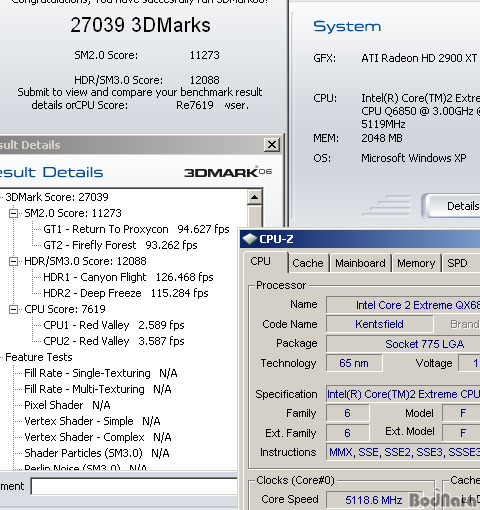Image resolution: width=480 pixels, height=510 pixels.
Task: Click the CPU-Z title bar icon
Action: (x=250, y=239)
